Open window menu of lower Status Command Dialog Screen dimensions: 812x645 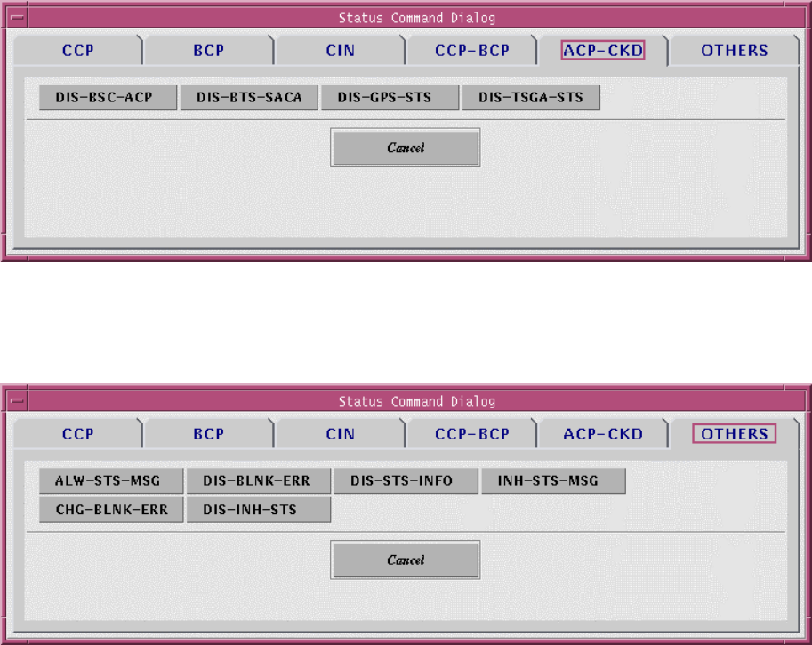point(17,401)
